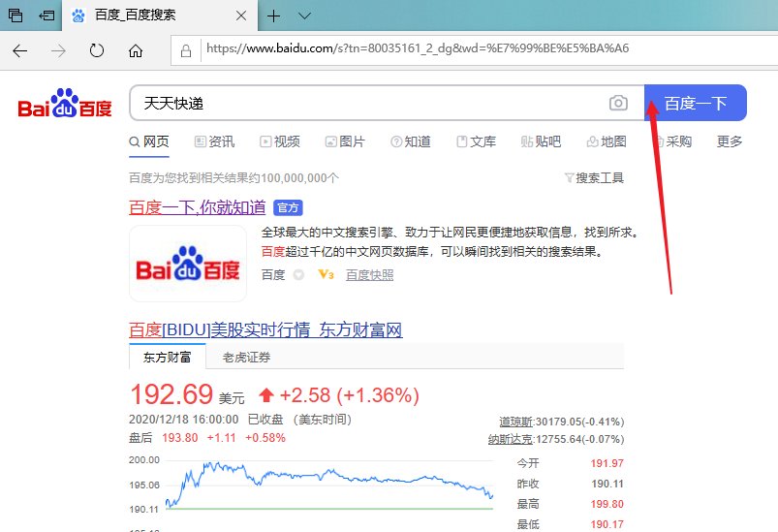Image resolution: width=778 pixels, height=532 pixels.
Task: Open a new tab with plus icon
Action: (273, 16)
